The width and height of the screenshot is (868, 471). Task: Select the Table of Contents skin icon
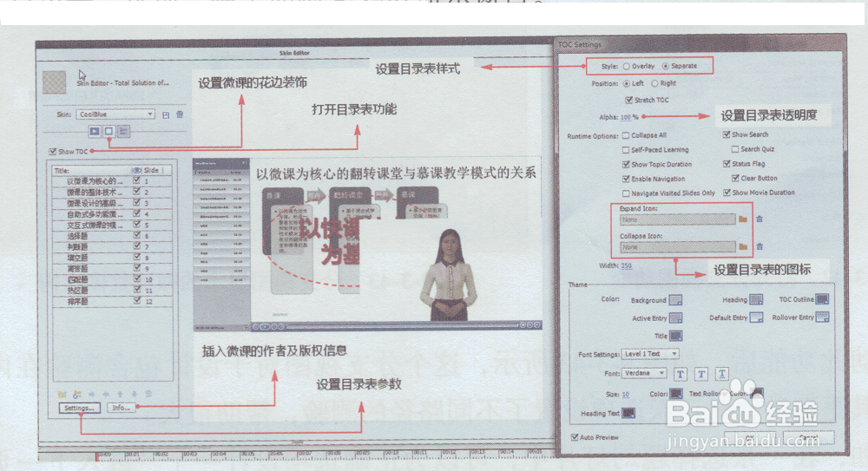123,131
